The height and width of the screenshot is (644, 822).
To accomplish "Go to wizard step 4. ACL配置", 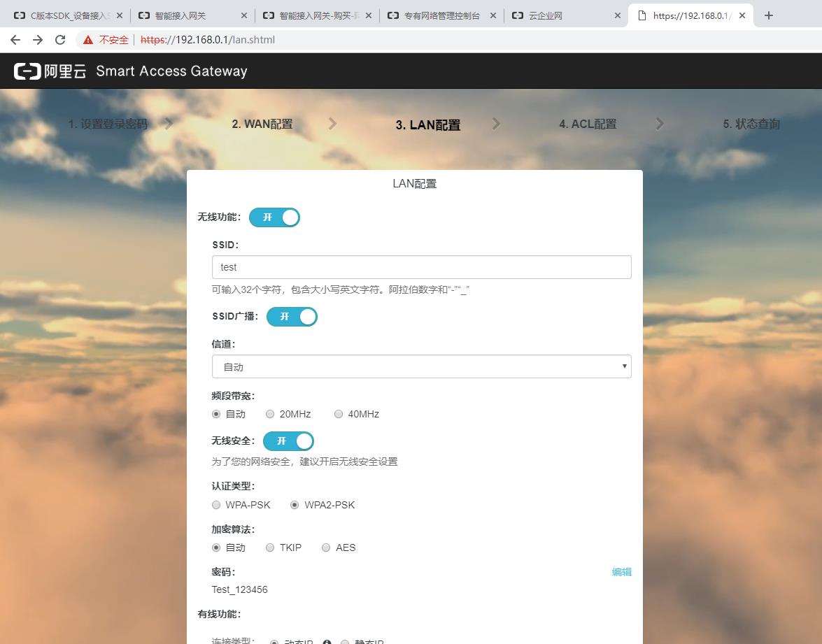I will [588, 124].
